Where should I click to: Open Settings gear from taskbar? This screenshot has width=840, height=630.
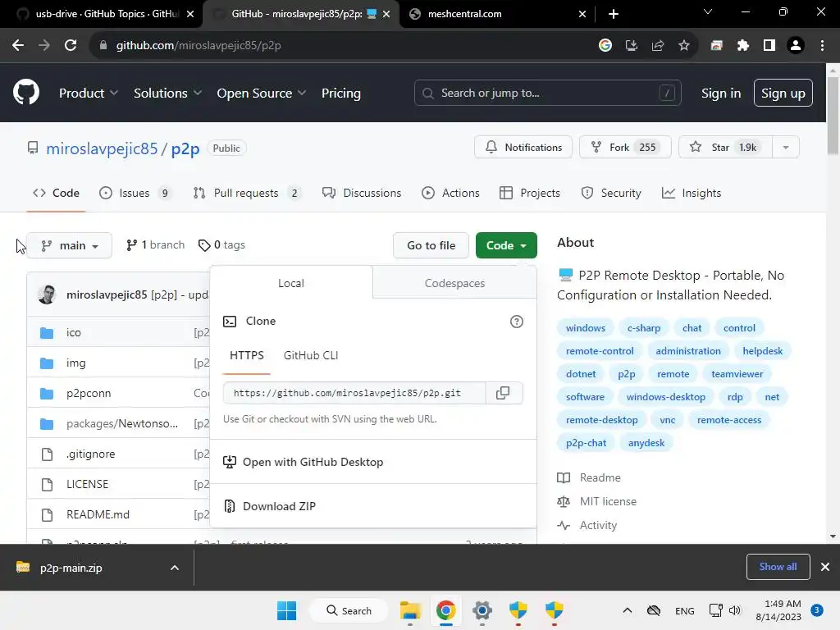(x=482, y=610)
